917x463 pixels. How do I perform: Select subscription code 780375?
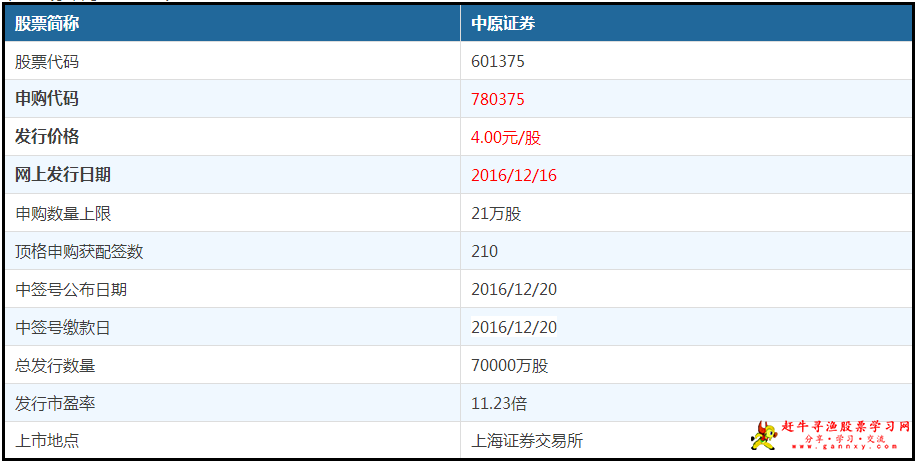(x=498, y=99)
